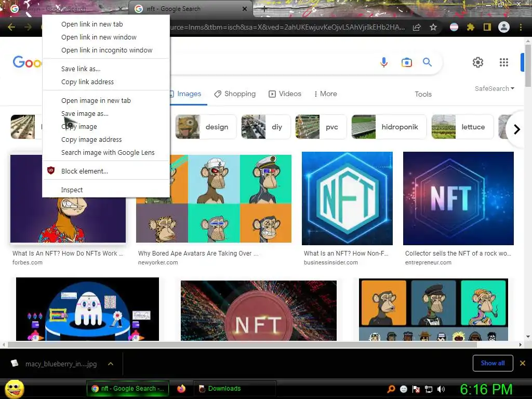Go forward with the browser arrow
The width and height of the screenshot is (532, 399).
(28, 27)
